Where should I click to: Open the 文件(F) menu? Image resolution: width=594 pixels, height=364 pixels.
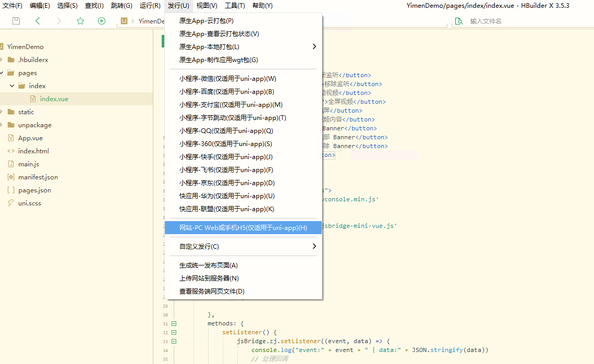tap(13, 6)
